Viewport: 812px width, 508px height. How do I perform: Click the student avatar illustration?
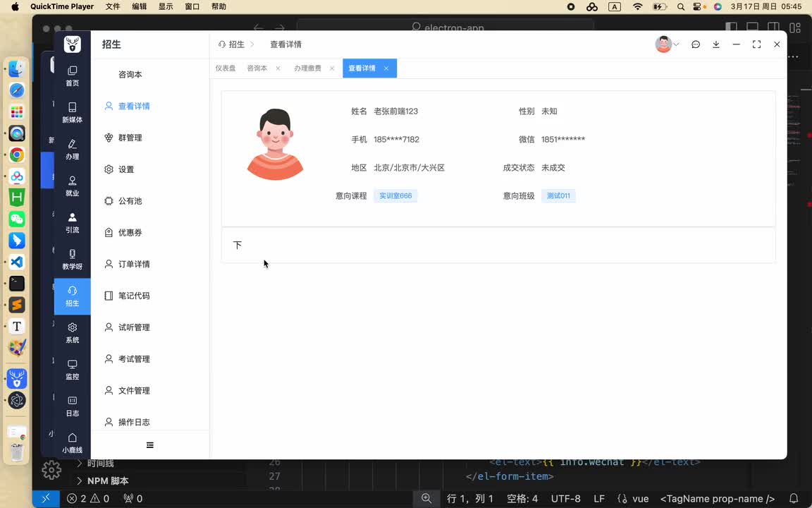pyautogui.click(x=275, y=144)
